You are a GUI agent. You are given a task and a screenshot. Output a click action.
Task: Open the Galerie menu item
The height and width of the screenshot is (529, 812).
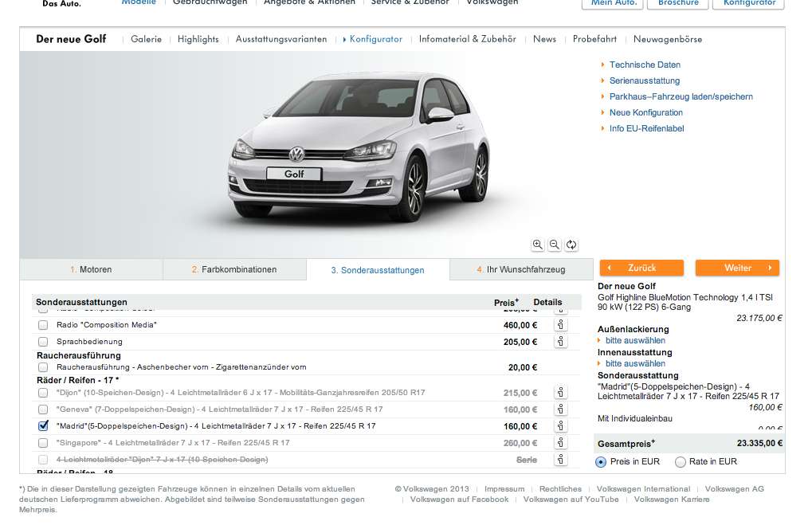[x=146, y=39]
